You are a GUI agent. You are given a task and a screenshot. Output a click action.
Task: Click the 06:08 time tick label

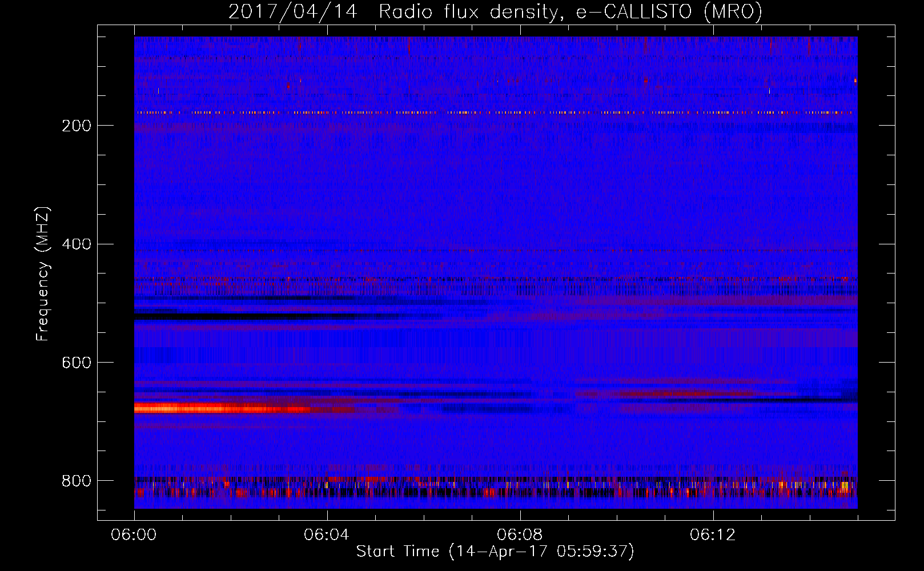pyautogui.click(x=520, y=534)
